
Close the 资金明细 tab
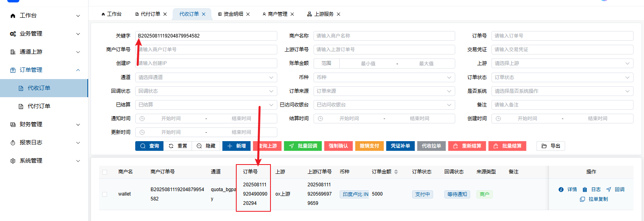(248, 14)
